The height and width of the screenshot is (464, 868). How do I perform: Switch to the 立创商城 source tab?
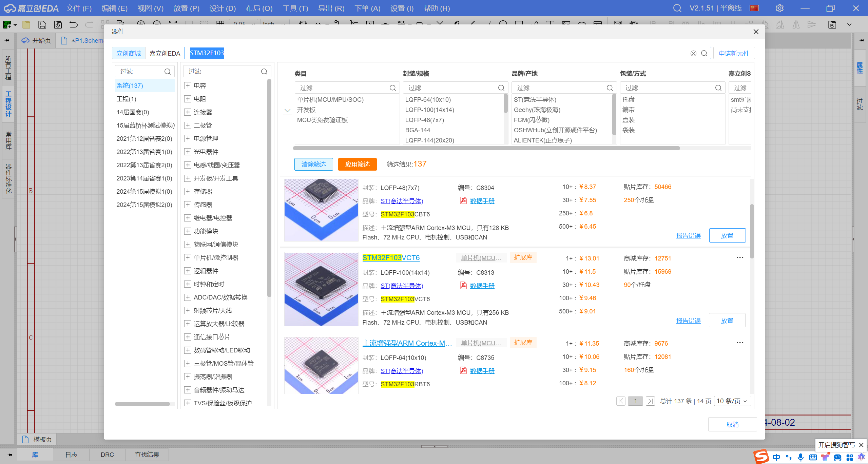129,53
